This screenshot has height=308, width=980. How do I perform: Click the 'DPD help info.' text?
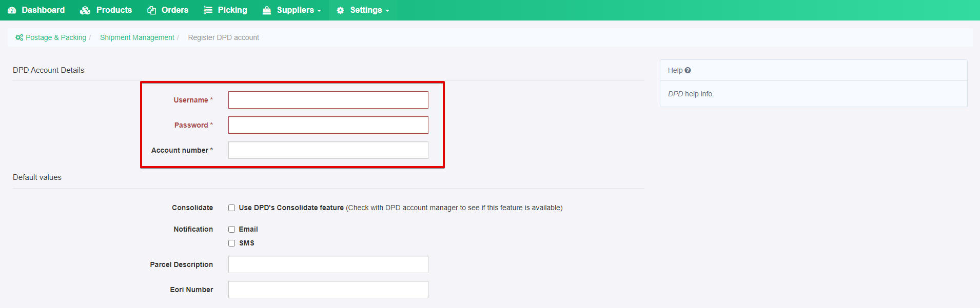pyautogui.click(x=691, y=94)
